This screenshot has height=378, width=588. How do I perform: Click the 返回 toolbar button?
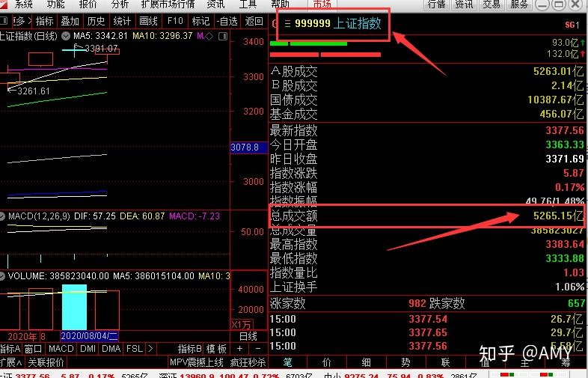coord(254,21)
